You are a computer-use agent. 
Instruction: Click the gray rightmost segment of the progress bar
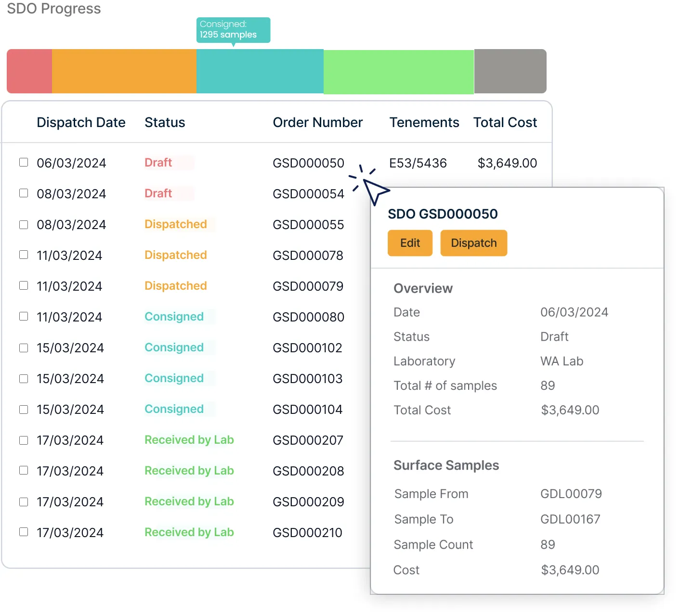click(510, 71)
